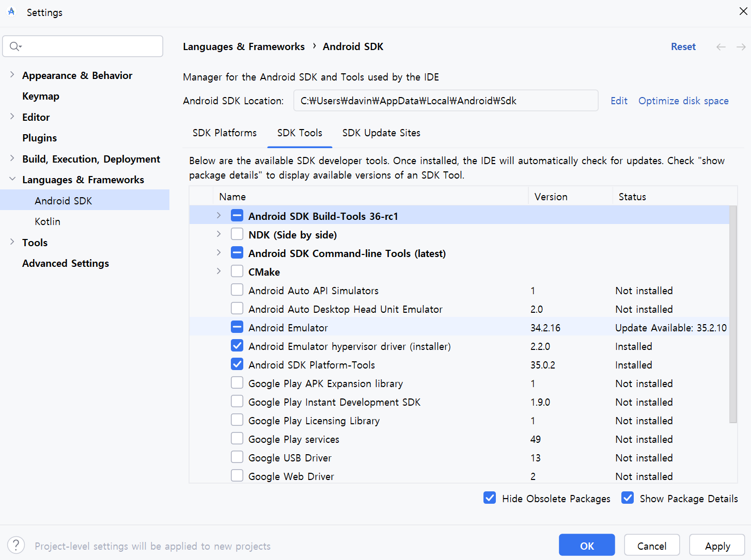Open the SDK Update Sites tab
The height and width of the screenshot is (560, 751).
click(x=381, y=133)
